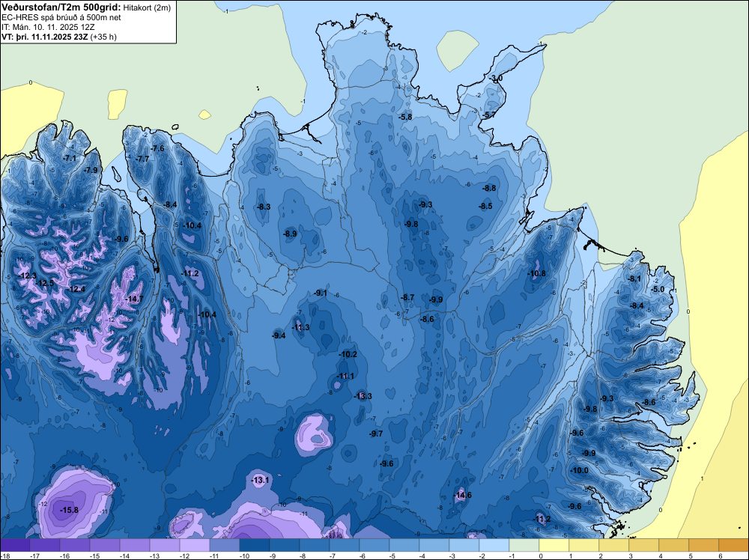Click the 6 legend scale label

(720, 556)
